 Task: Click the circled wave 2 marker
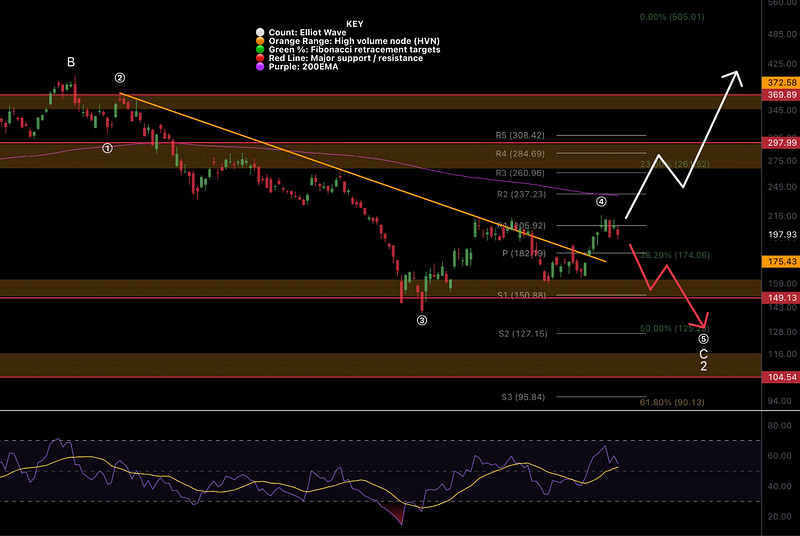[119, 78]
